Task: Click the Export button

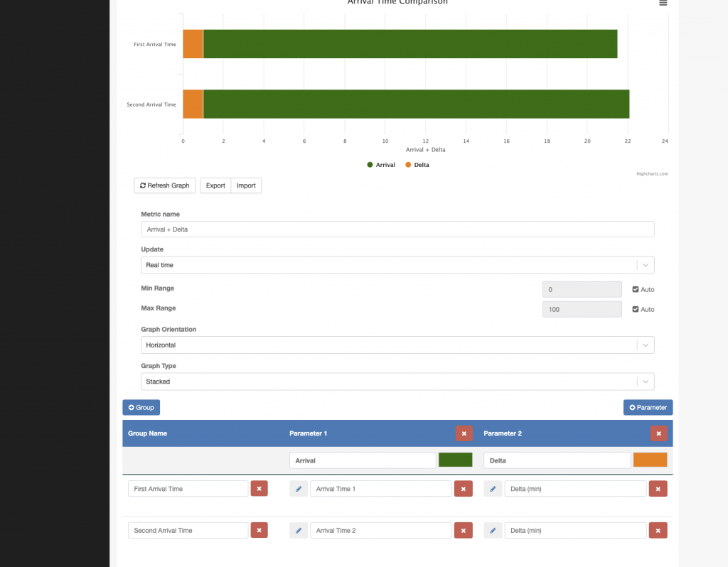Action: point(215,185)
